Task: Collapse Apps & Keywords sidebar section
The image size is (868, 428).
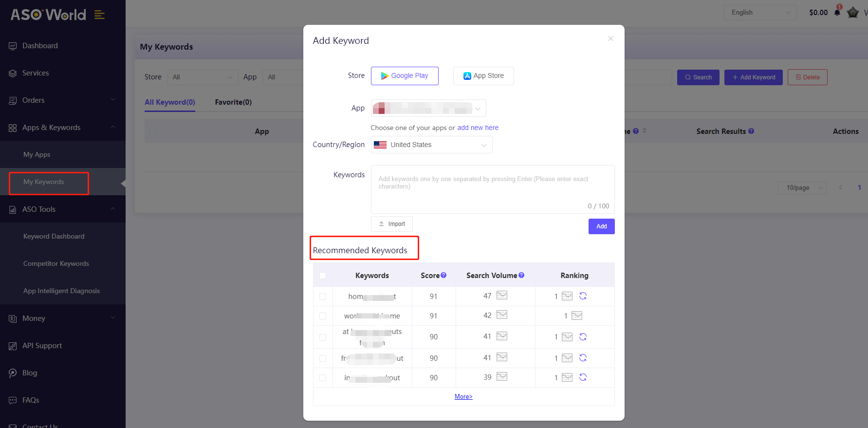Action: (x=63, y=128)
